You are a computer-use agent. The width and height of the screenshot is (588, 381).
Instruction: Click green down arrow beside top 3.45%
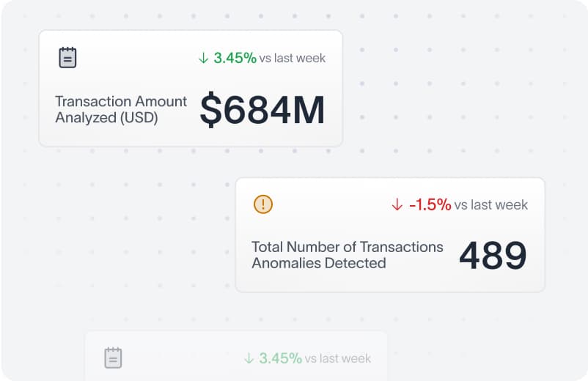click(204, 58)
